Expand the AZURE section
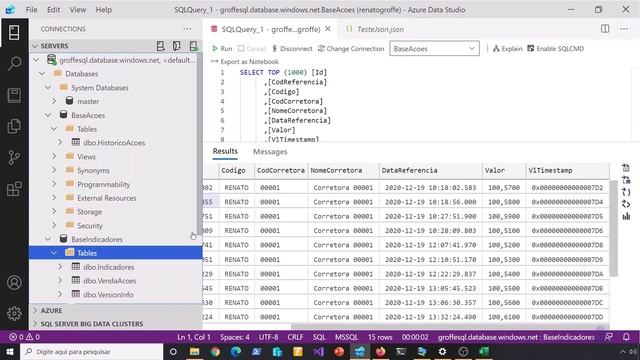 pos(35,311)
